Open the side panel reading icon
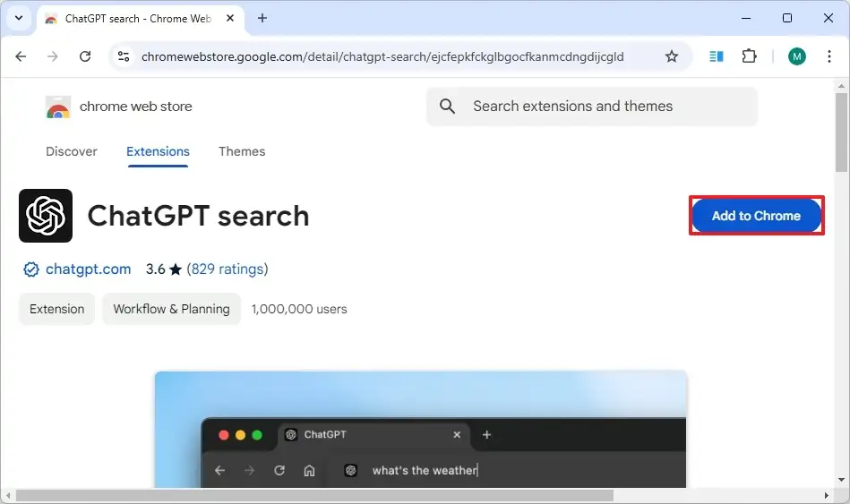 [x=717, y=56]
